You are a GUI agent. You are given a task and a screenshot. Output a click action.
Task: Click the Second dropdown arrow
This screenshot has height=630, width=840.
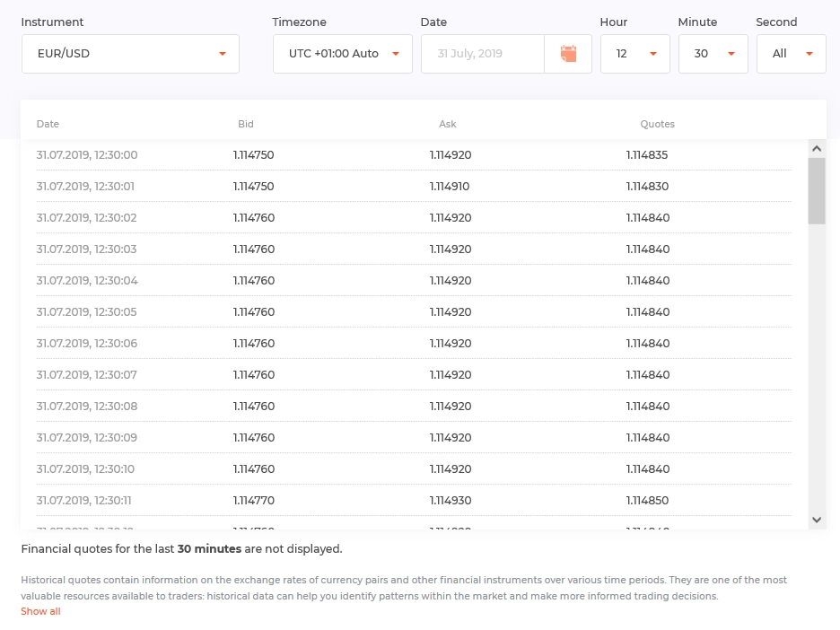pos(809,54)
